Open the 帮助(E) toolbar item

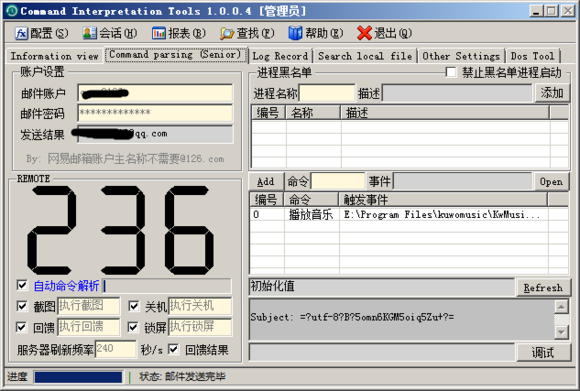pyautogui.click(x=316, y=33)
